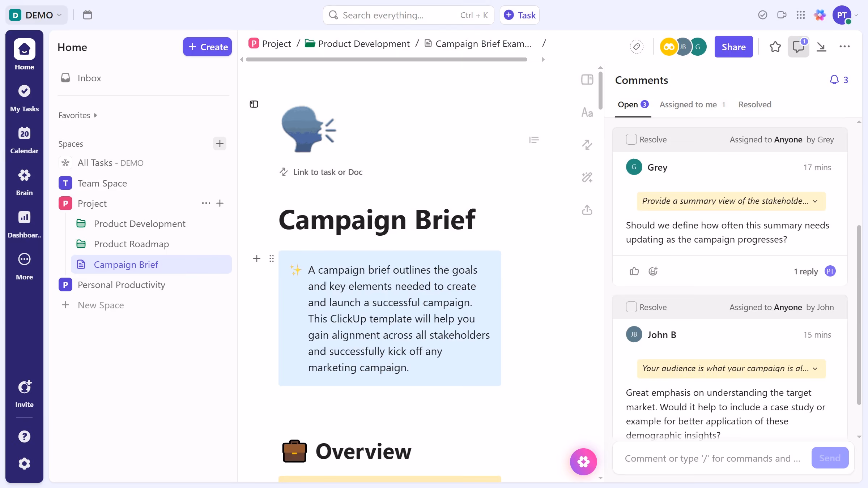The width and height of the screenshot is (868, 488).
Task: Click the Invite icon in the sidebar
Action: (24, 393)
